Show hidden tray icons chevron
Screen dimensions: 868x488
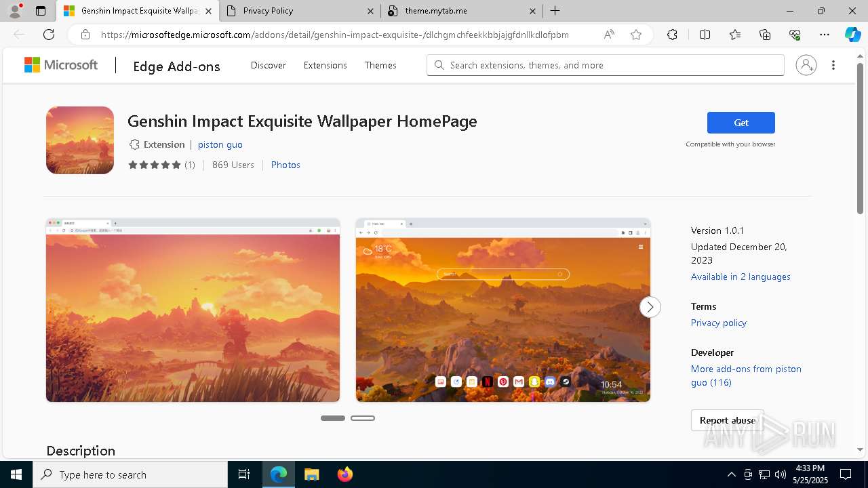point(731,474)
